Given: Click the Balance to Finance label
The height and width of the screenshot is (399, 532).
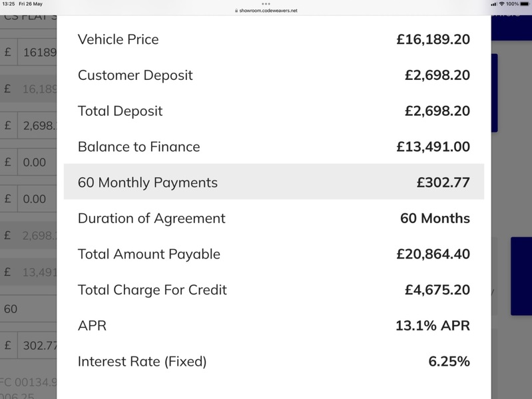Looking at the screenshot, I should pyautogui.click(x=138, y=147).
